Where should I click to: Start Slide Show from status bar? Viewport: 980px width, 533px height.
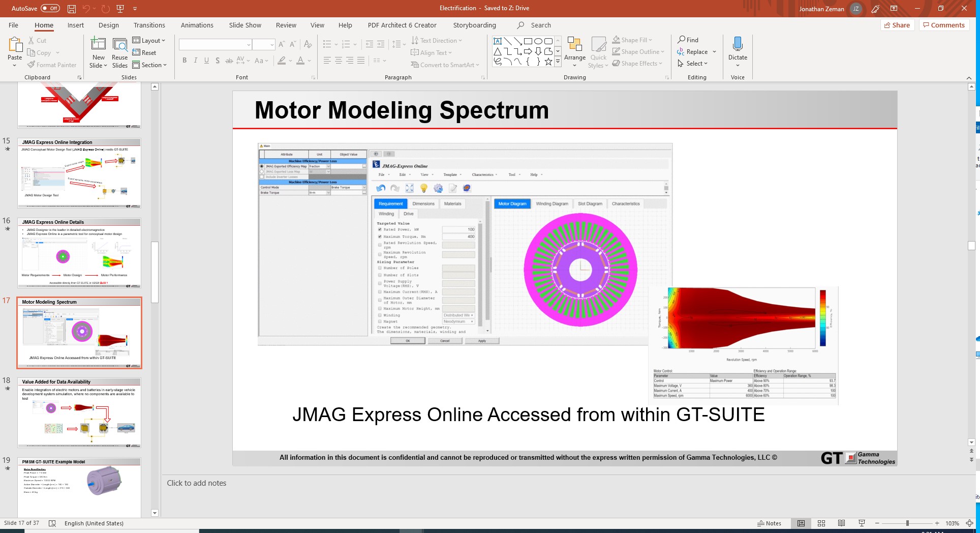pos(862,523)
